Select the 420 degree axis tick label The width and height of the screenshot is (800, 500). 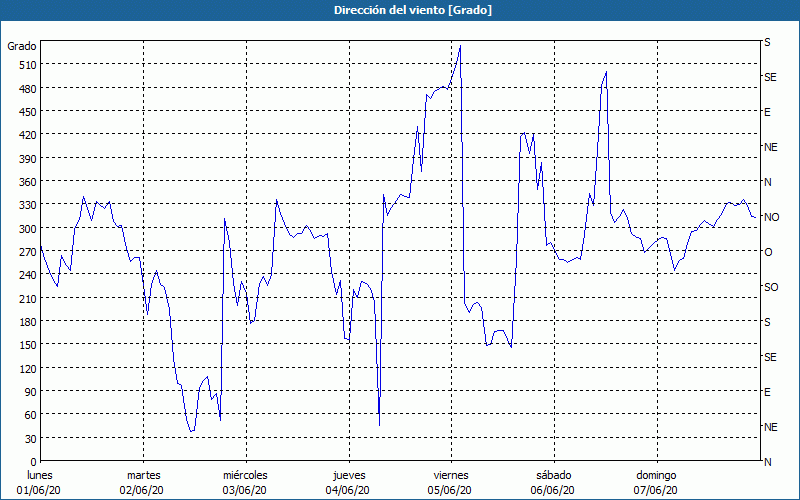pyautogui.click(x=28, y=135)
